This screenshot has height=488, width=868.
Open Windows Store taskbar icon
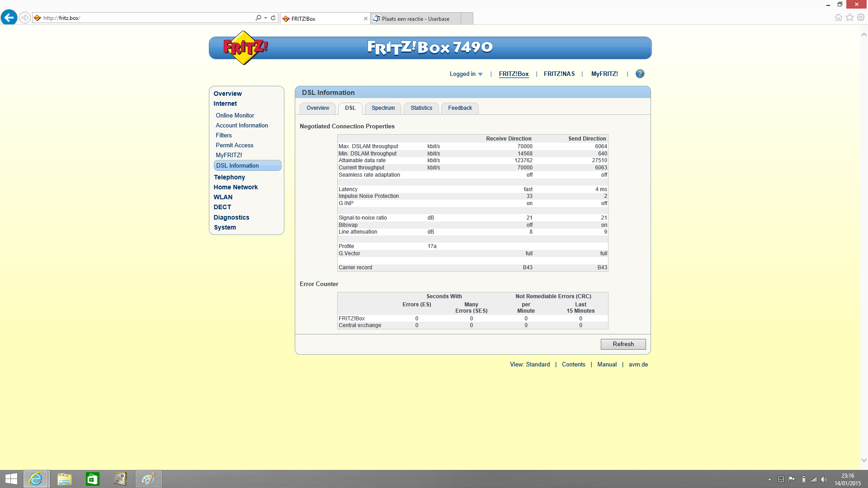[92, 479]
